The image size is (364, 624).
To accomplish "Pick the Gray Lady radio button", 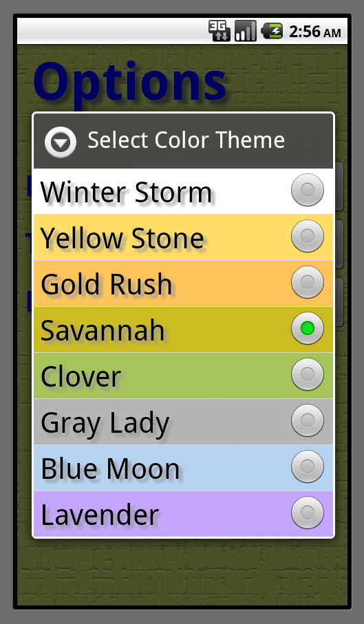I will (308, 420).
